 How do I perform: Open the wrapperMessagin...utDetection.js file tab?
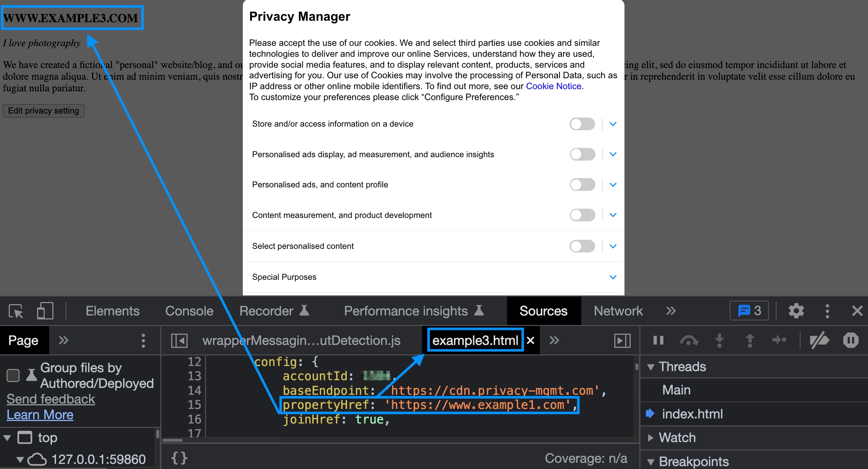[301, 341]
